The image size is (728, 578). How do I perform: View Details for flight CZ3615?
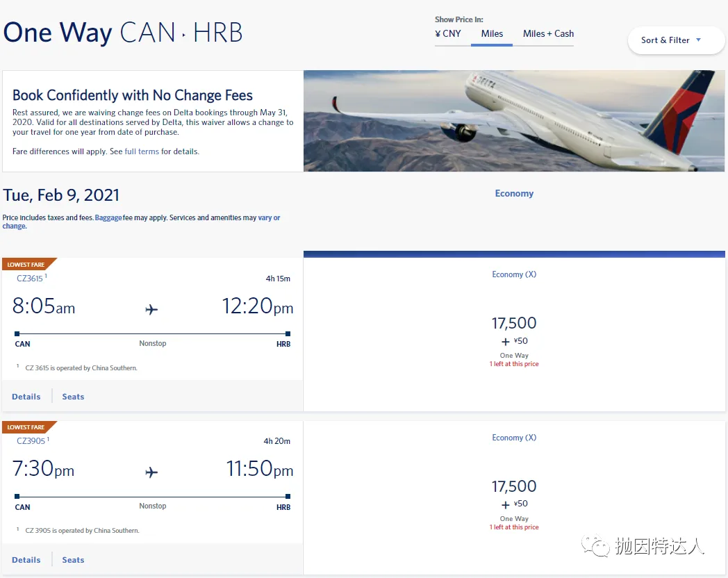click(26, 397)
